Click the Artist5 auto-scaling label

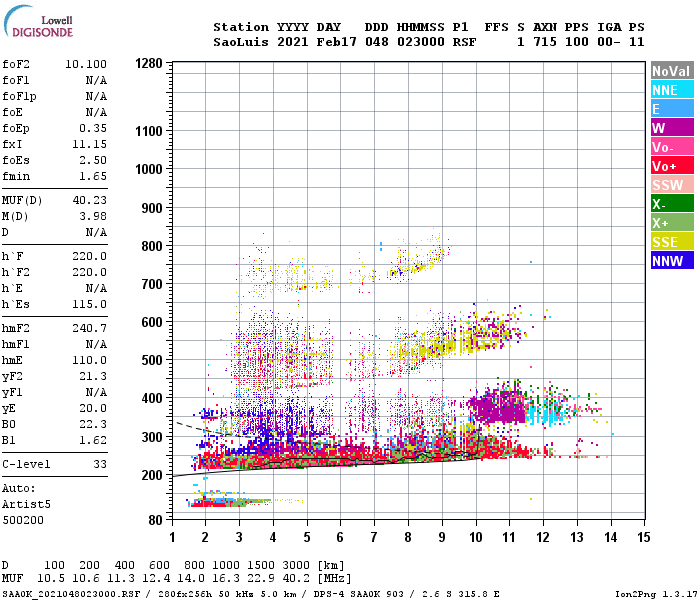(26, 504)
